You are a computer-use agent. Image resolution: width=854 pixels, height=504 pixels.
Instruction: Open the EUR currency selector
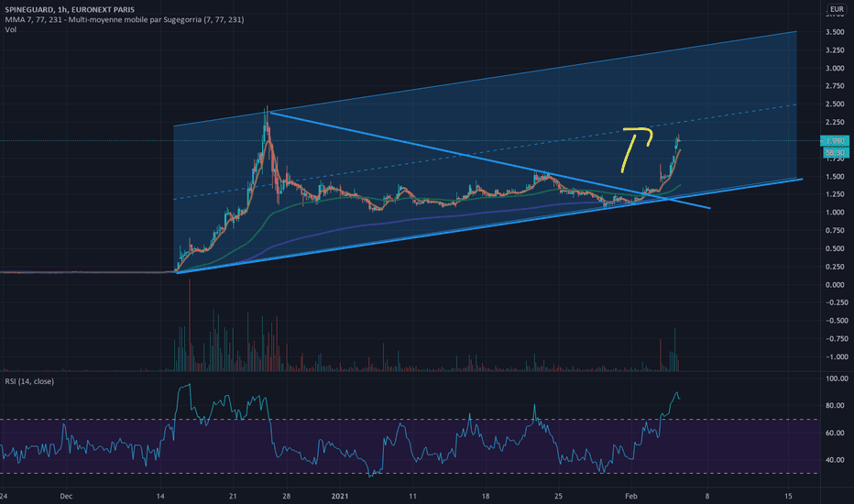(x=837, y=9)
